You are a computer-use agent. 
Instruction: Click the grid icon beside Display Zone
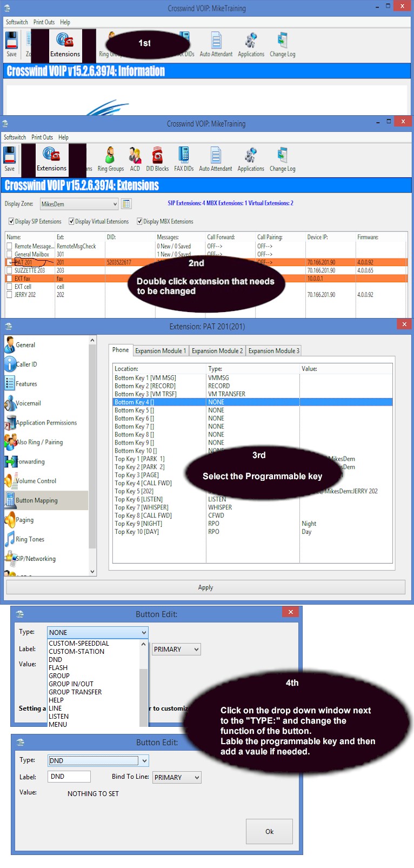[x=126, y=204]
